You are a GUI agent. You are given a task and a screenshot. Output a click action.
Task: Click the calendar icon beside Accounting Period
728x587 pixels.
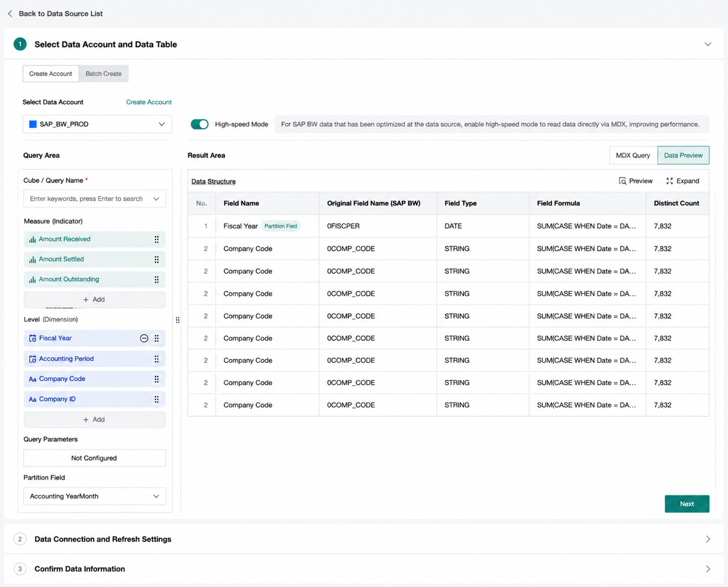point(32,359)
